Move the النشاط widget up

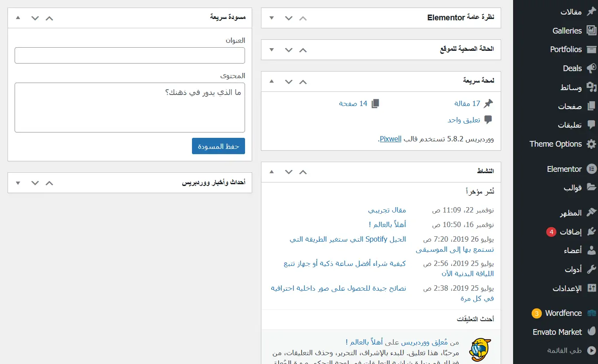tap(303, 172)
